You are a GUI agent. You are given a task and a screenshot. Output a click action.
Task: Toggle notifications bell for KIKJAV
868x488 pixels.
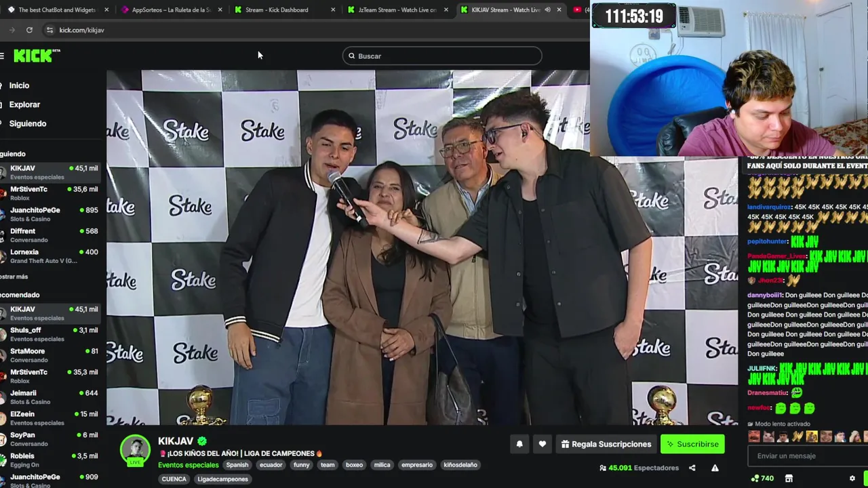pyautogui.click(x=519, y=444)
